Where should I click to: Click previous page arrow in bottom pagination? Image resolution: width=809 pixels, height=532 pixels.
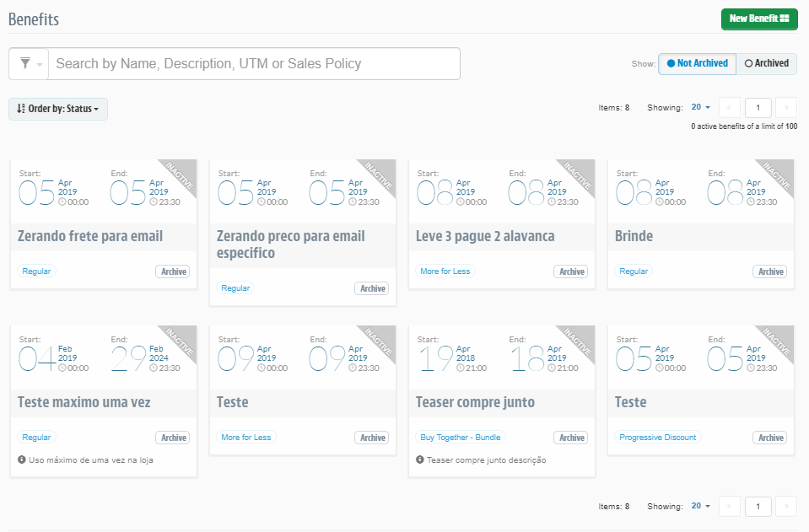click(x=730, y=506)
